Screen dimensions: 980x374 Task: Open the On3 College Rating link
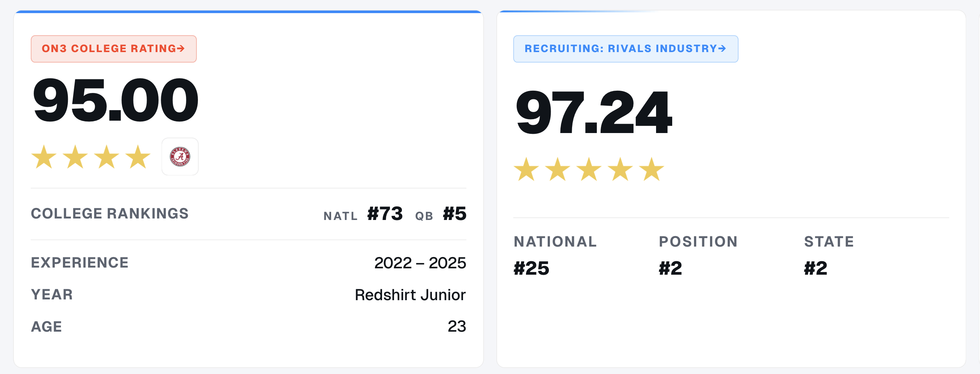point(113,49)
